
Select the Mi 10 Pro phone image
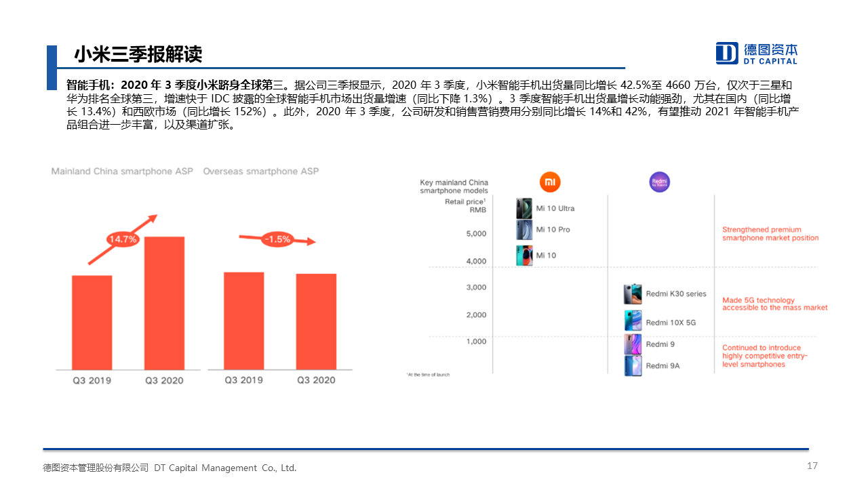pyautogui.click(x=524, y=230)
